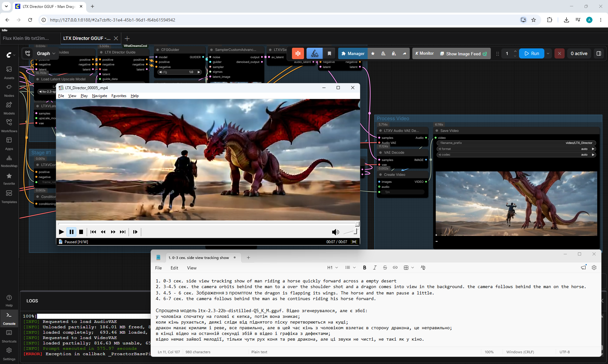Toggle Show Image Feed
This screenshot has height=364, width=608.
coord(463,54)
